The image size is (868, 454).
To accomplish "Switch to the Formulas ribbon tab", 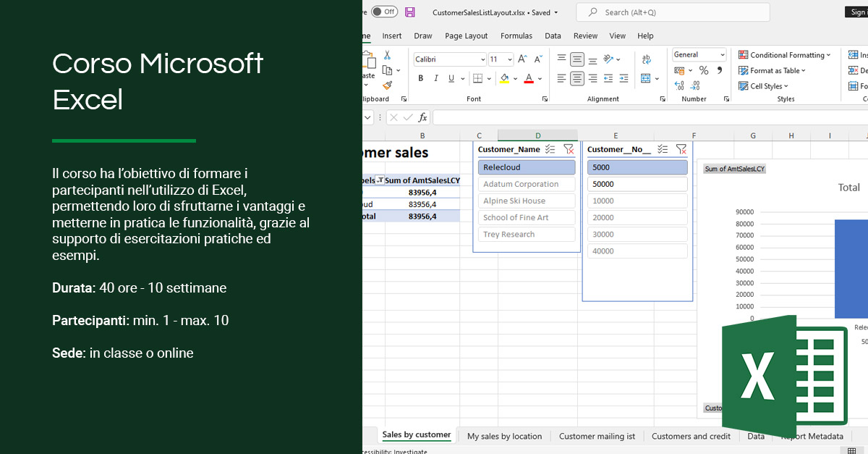I will tap(516, 35).
